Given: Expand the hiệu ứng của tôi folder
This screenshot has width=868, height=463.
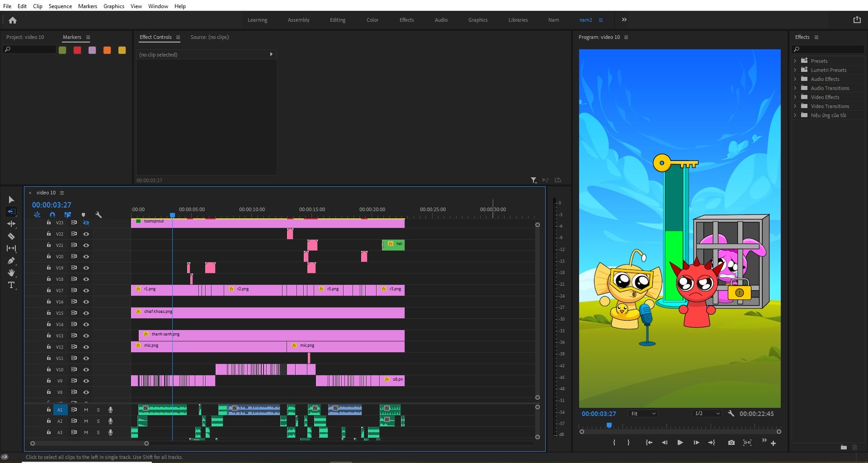Looking at the screenshot, I should point(795,115).
